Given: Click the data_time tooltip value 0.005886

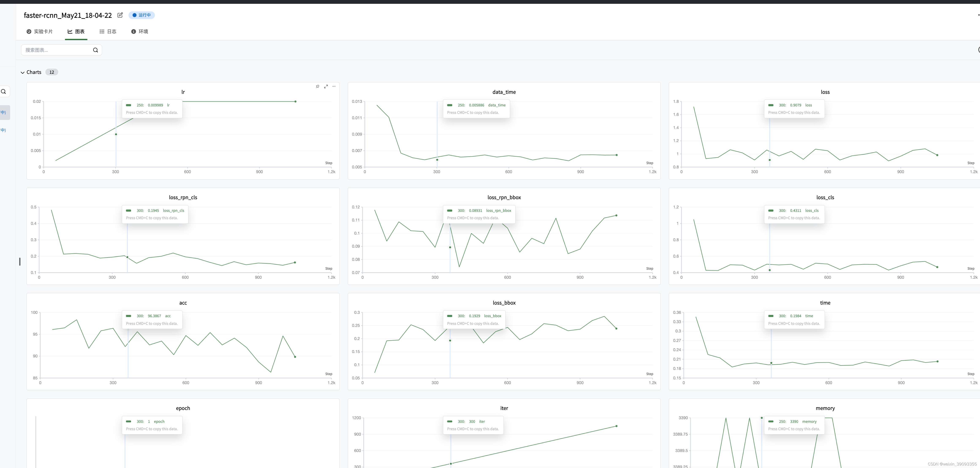Looking at the screenshot, I should 476,105.
